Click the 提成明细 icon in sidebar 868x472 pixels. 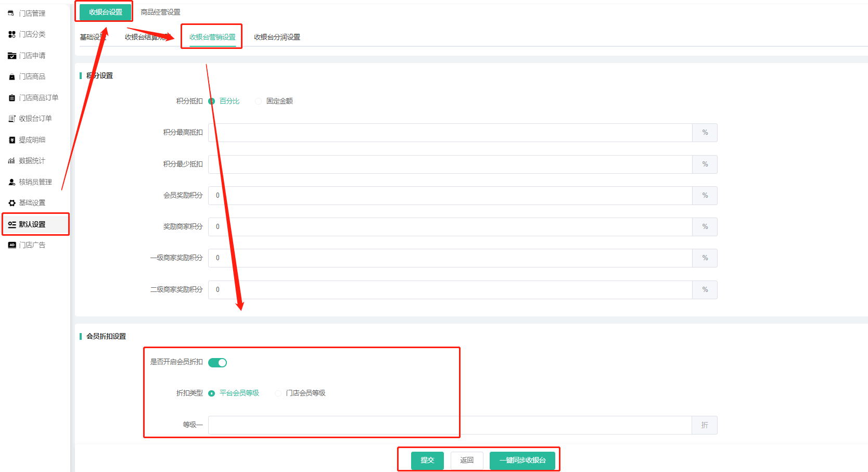tap(11, 140)
